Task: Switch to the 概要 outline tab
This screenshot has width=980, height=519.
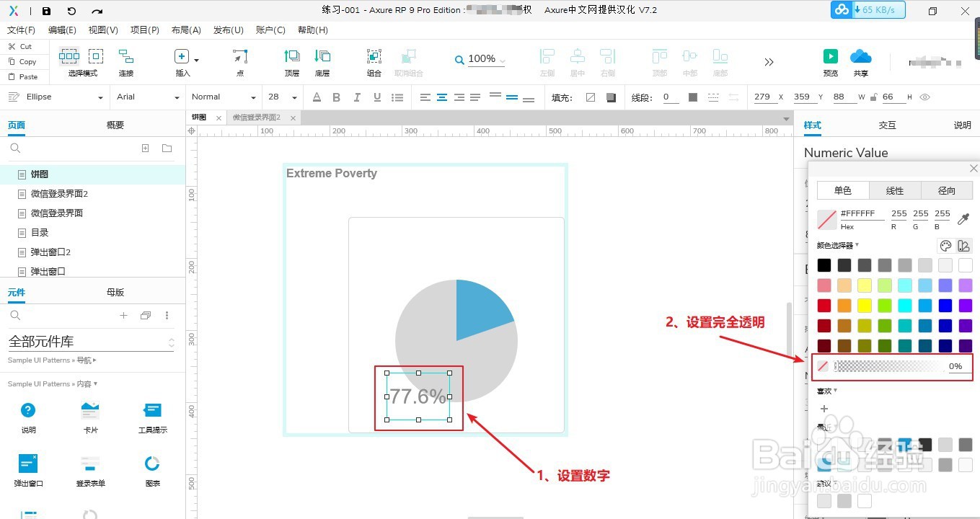Action: (x=115, y=125)
